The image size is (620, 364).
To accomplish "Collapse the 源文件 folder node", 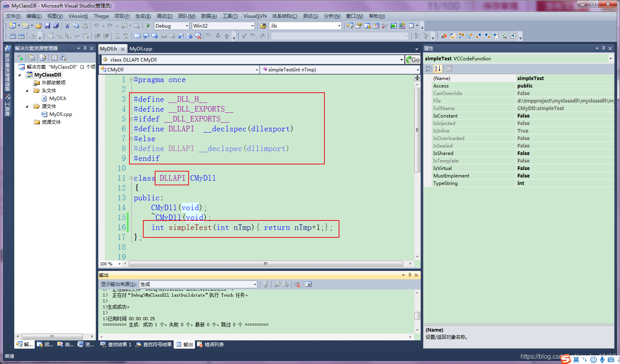I will click(x=27, y=106).
